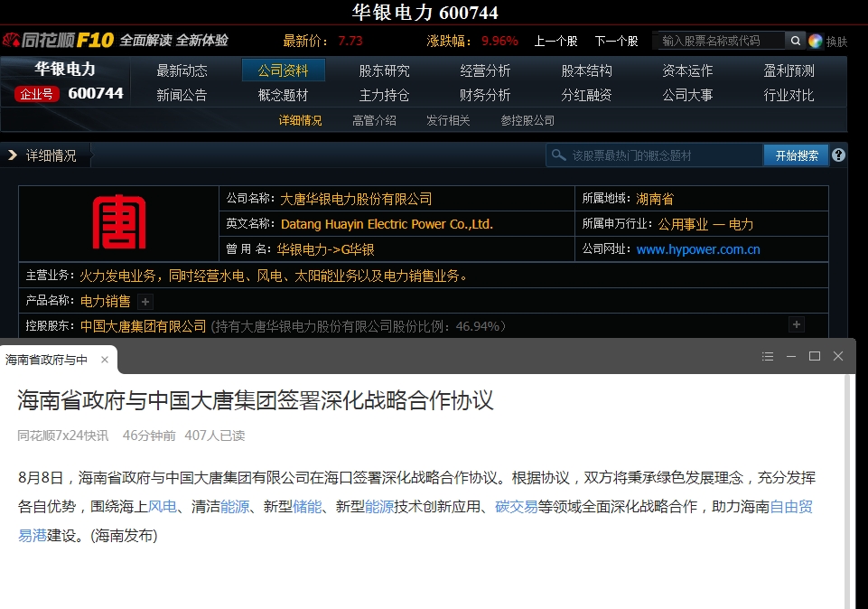
Task: Click the 开始搜索 button
Action: 796,155
